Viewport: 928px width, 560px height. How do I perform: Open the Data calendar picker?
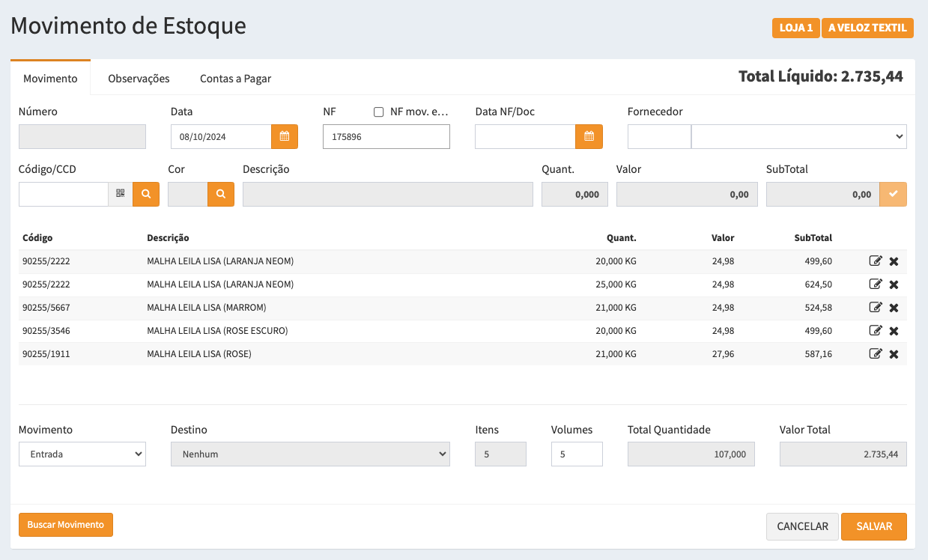[x=284, y=137]
